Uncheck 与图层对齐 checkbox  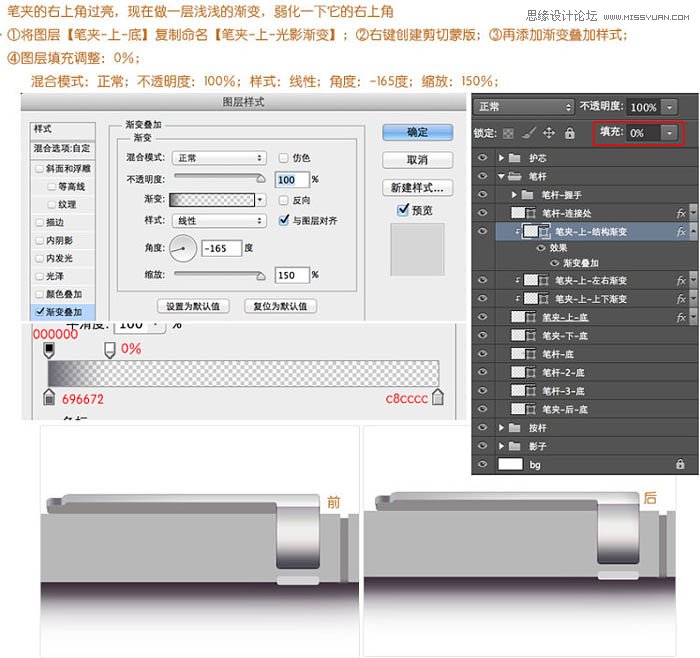pyautogui.click(x=283, y=220)
